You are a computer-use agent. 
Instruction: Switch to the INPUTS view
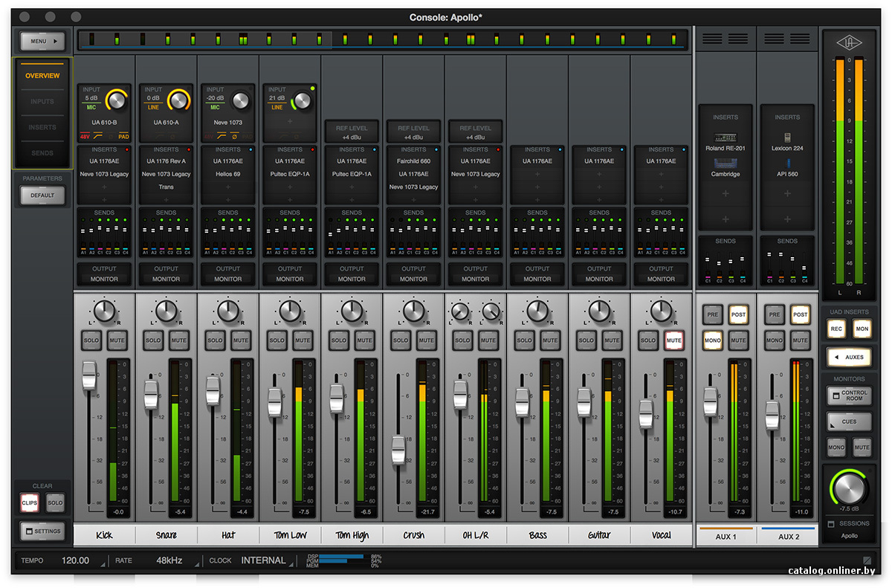(x=42, y=102)
